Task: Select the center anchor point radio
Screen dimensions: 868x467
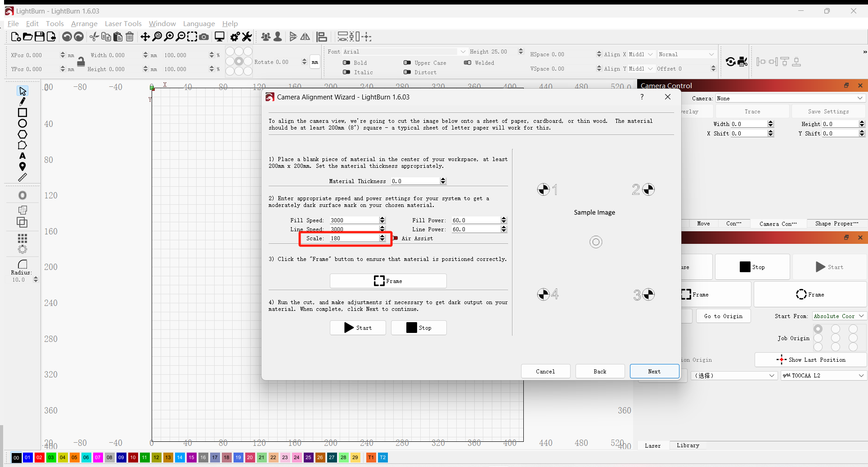Action: (x=239, y=61)
